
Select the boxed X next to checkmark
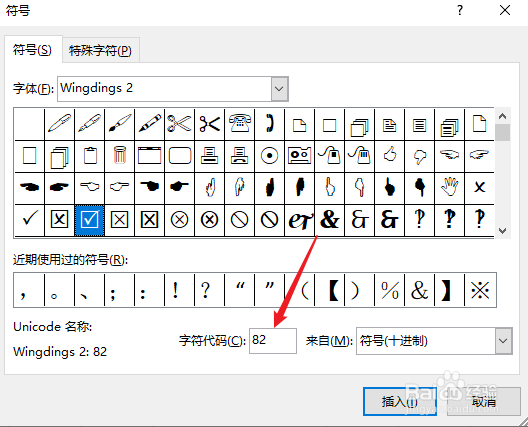(60, 220)
